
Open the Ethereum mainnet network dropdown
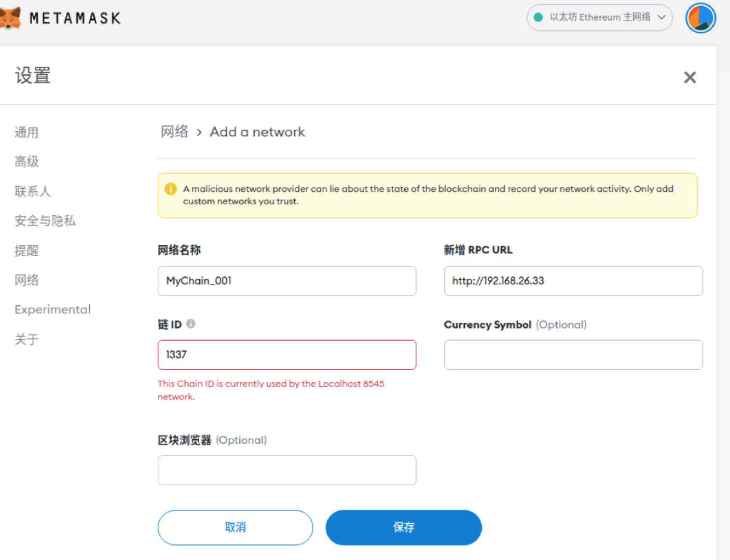point(599,18)
